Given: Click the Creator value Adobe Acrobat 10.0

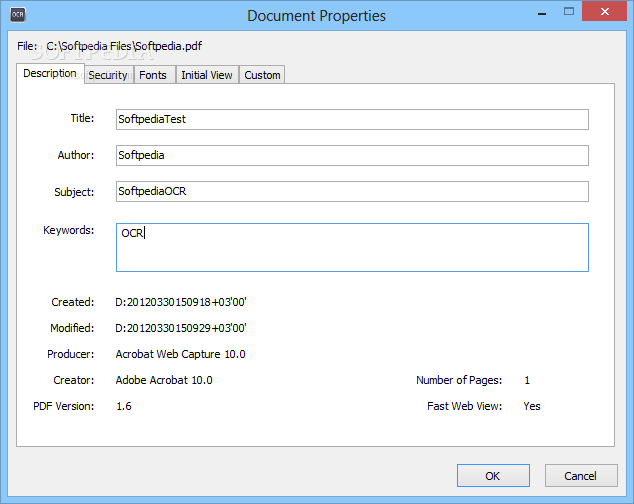Looking at the screenshot, I should pyautogui.click(x=164, y=380).
